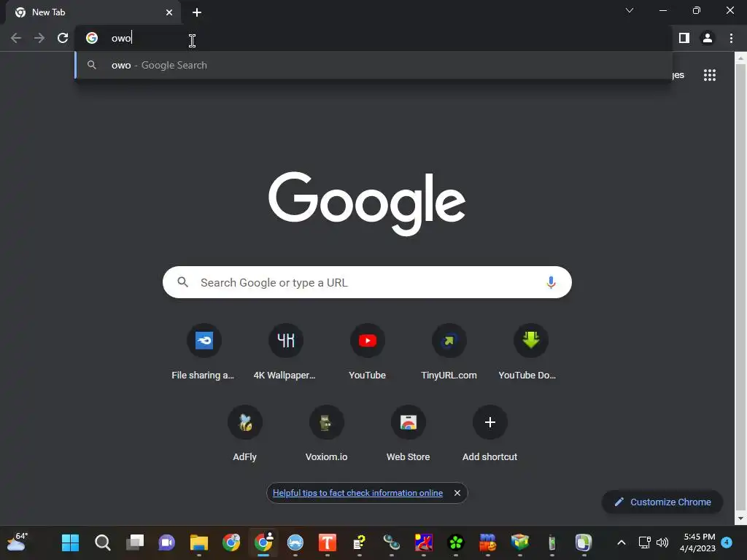Open the Google apps grid
Viewport: 747px width, 560px height.
710,75
